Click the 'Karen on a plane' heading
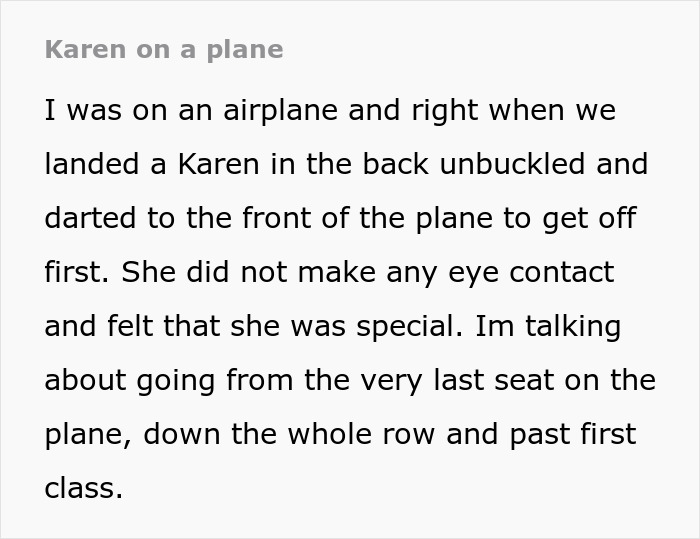This screenshot has height=539, width=700. tap(163, 50)
